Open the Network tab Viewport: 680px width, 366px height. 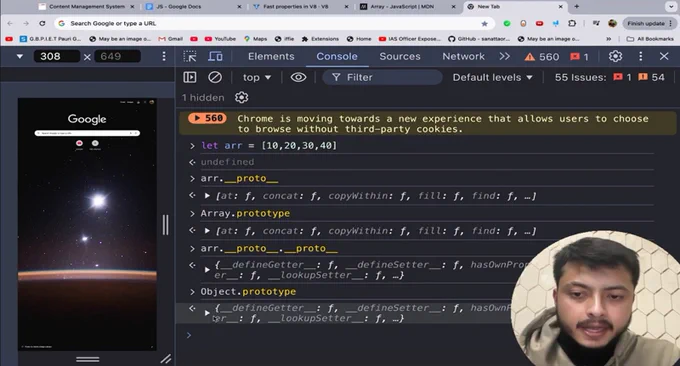coord(463,56)
